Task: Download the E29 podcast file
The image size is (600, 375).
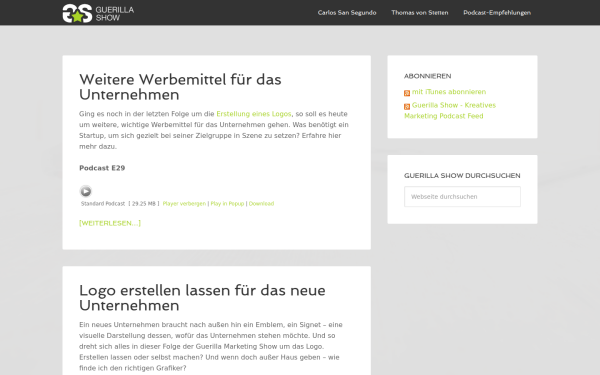Action: tap(261, 204)
